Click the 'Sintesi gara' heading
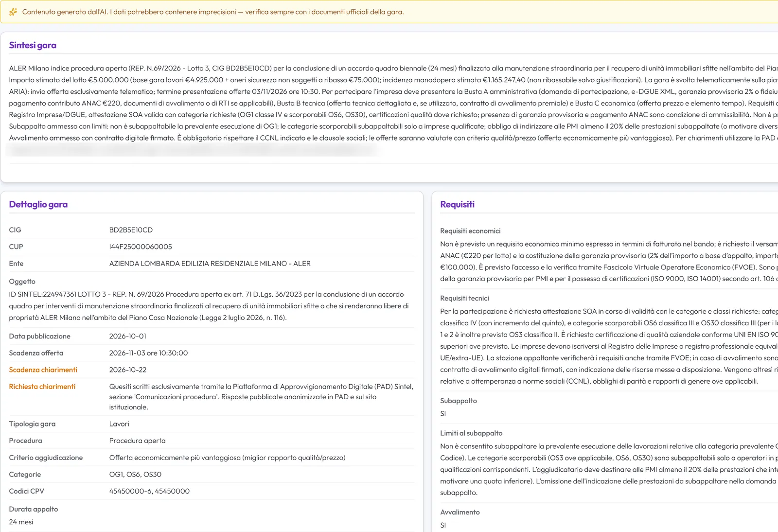Screen dimensions: 778x532 coord(33,45)
